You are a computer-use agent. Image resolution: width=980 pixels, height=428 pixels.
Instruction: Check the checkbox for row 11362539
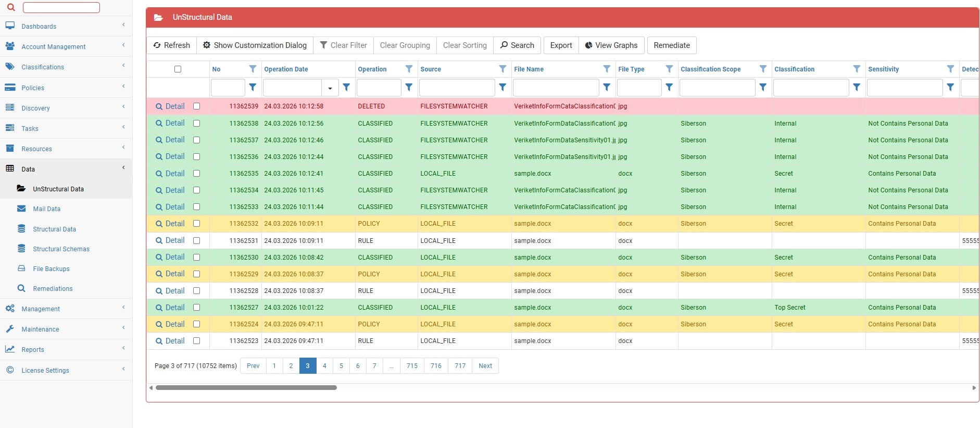(x=196, y=106)
